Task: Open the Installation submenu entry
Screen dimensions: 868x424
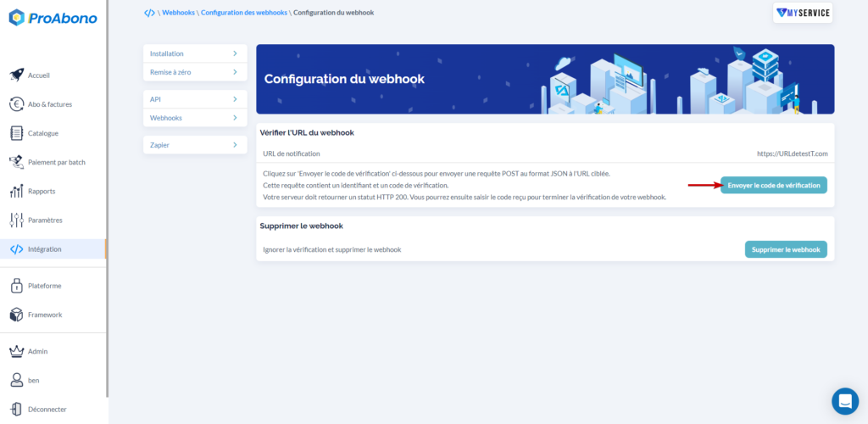Action: pos(195,53)
